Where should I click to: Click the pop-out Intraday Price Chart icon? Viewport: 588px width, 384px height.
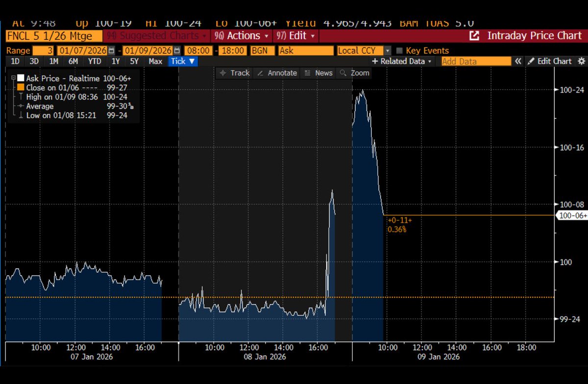pyautogui.click(x=474, y=36)
